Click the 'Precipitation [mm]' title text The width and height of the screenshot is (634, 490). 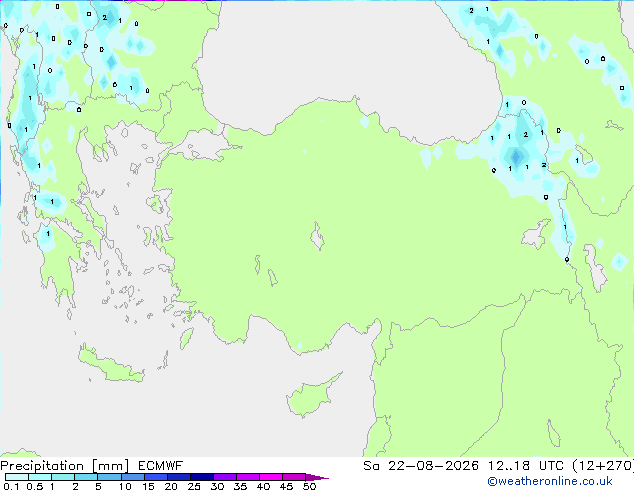(65, 466)
